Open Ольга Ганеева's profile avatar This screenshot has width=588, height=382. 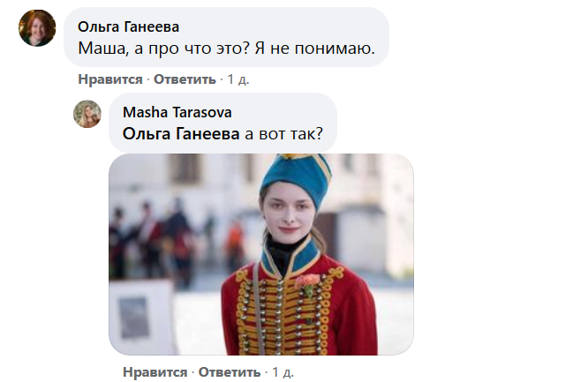pyautogui.click(x=37, y=28)
